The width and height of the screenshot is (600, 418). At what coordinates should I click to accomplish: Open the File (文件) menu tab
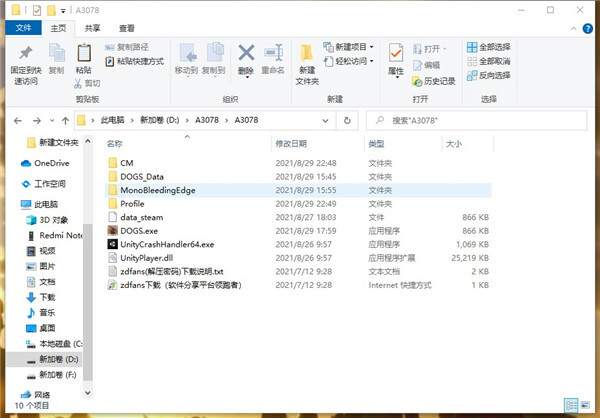click(x=23, y=28)
